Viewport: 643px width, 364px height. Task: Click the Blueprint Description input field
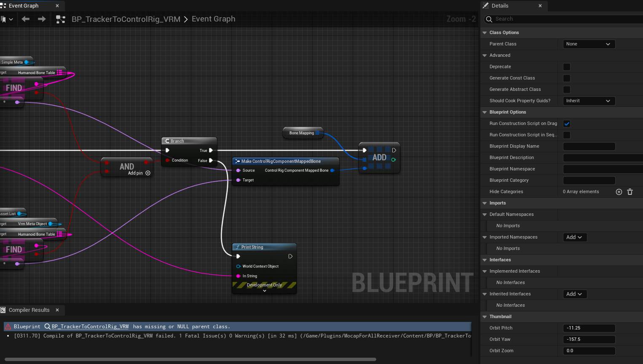(x=602, y=157)
